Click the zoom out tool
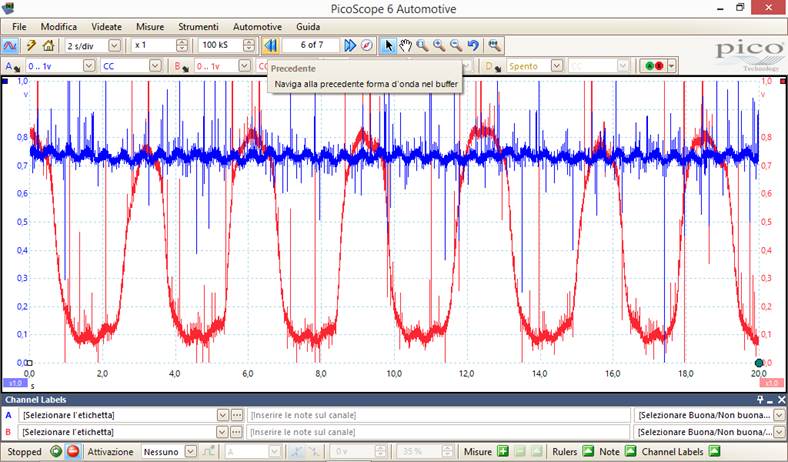Viewport: 788px width, 462px height. [x=456, y=46]
